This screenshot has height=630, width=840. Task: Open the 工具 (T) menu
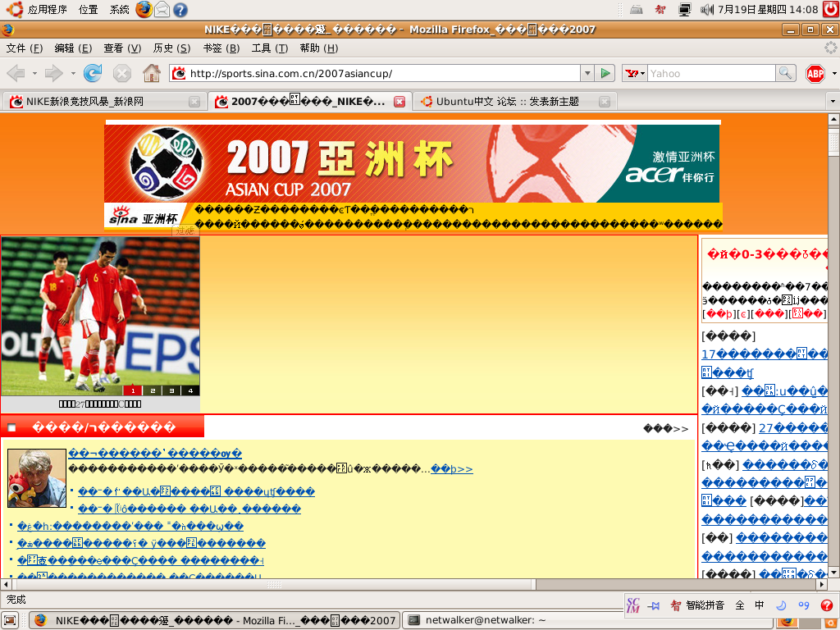tap(270, 48)
